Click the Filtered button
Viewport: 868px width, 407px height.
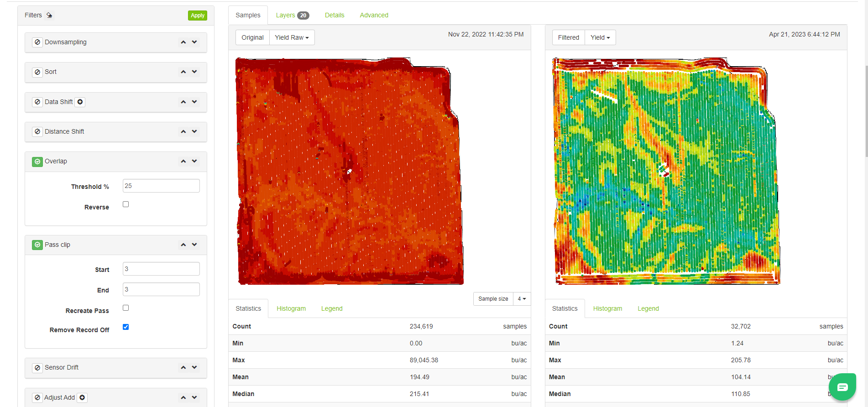pyautogui.click(x=569, y=37)
